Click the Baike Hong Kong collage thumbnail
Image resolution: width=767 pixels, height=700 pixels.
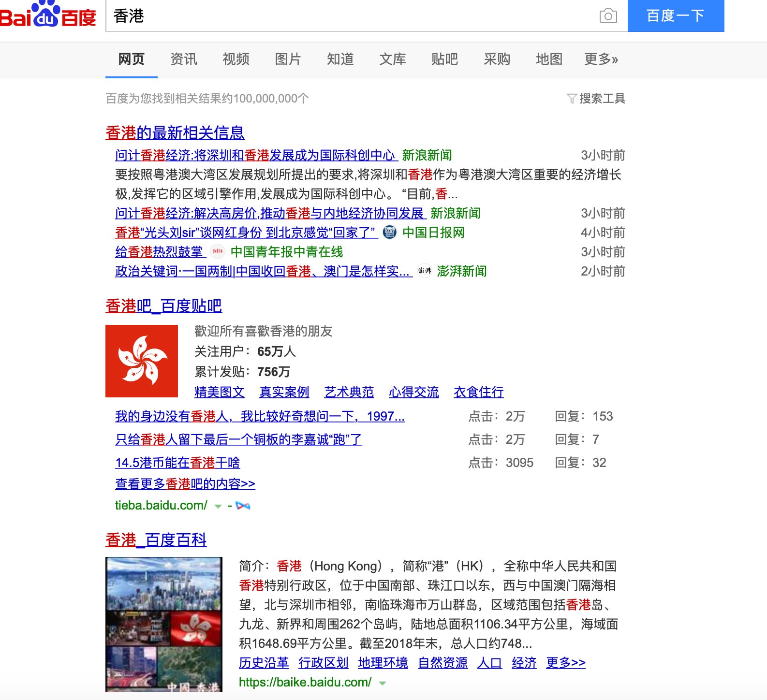click(x=164, y=625)
